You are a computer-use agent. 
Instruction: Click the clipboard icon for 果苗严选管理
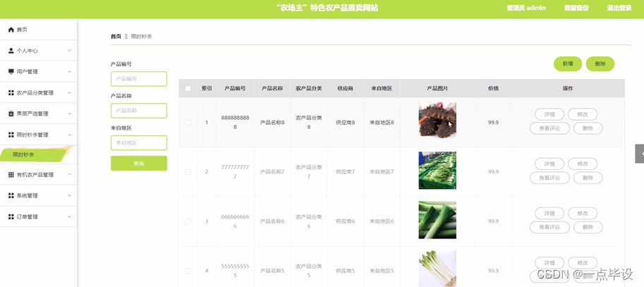11,114
